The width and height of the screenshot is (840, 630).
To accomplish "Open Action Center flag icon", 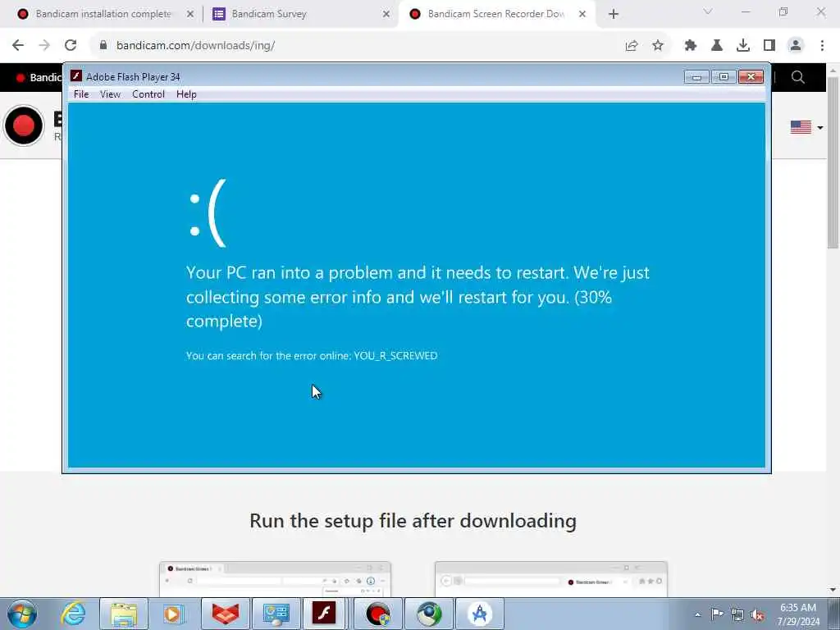I will tap(717, 614).
